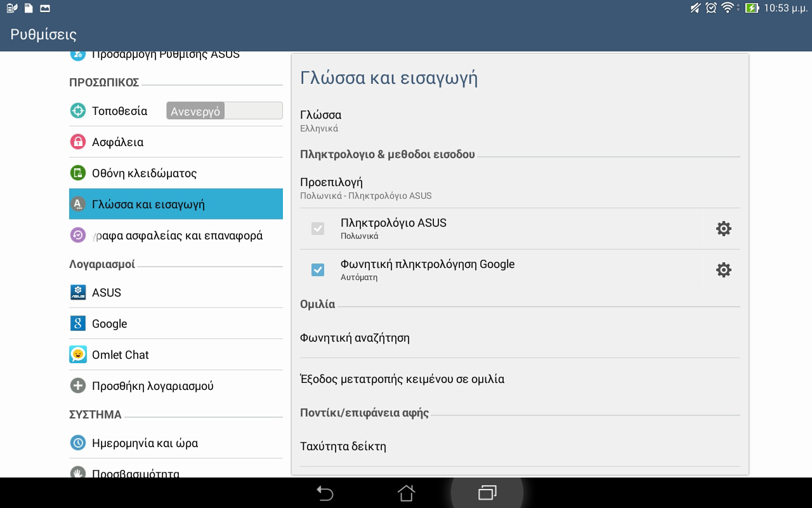The width and height of the screenshot is (812, 508).
Task: Tap the ASUS account icon
Action: pos(77,292)
